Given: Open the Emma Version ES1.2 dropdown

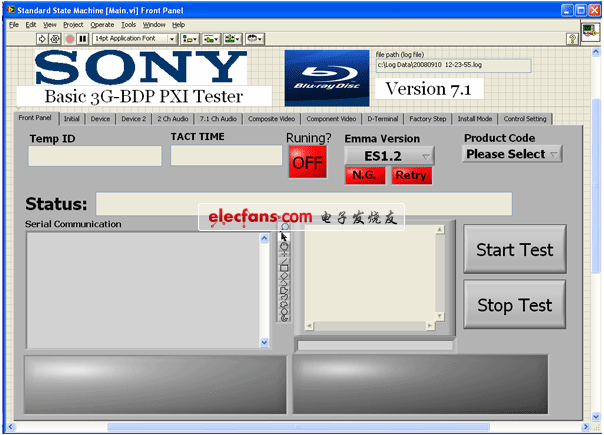Looking at the screenshot, I should [x=389, y=155].
